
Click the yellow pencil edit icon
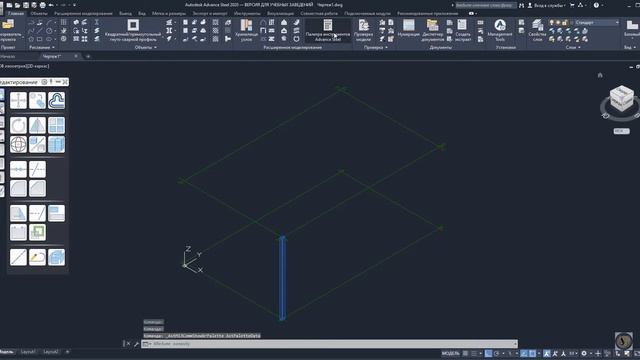(38, 257)
